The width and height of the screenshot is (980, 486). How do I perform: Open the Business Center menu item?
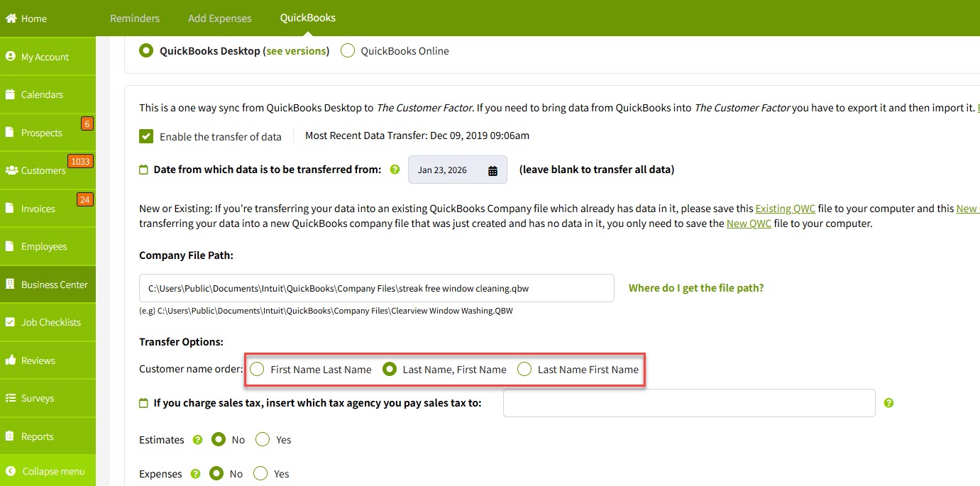point(48,285)
